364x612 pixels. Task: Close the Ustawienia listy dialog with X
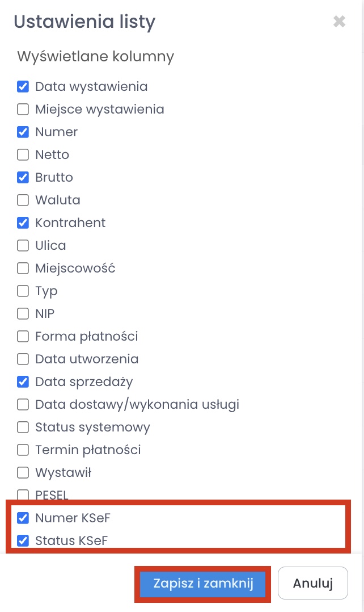pyautogui.click(x=339, y=22)
